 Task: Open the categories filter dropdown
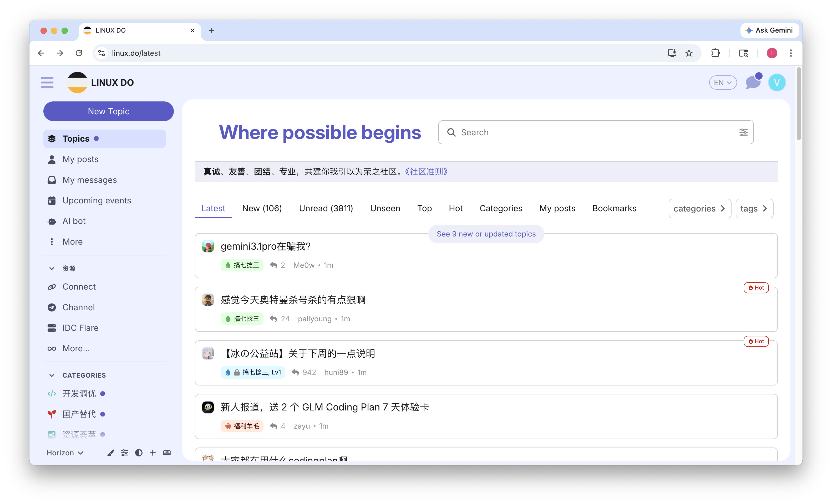(700, 208)
